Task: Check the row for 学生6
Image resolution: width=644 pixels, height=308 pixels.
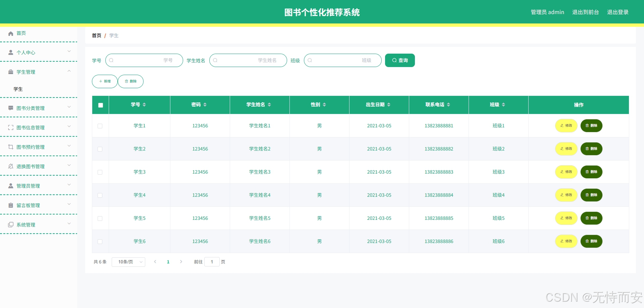Action: click(x=100, y=242)
